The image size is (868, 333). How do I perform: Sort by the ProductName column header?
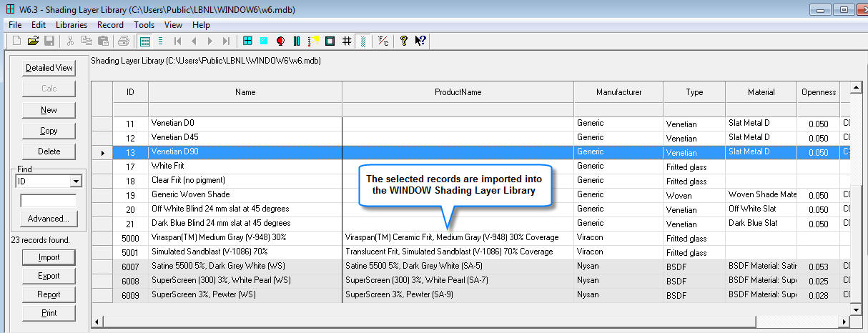point(458,92)
